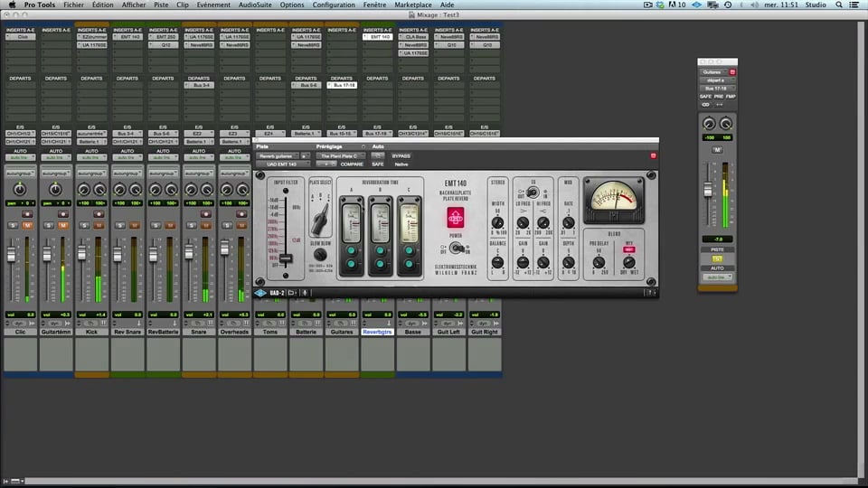Solo the Clic track
The width and height of the screenshot is (868, 488).
point(14,225)
